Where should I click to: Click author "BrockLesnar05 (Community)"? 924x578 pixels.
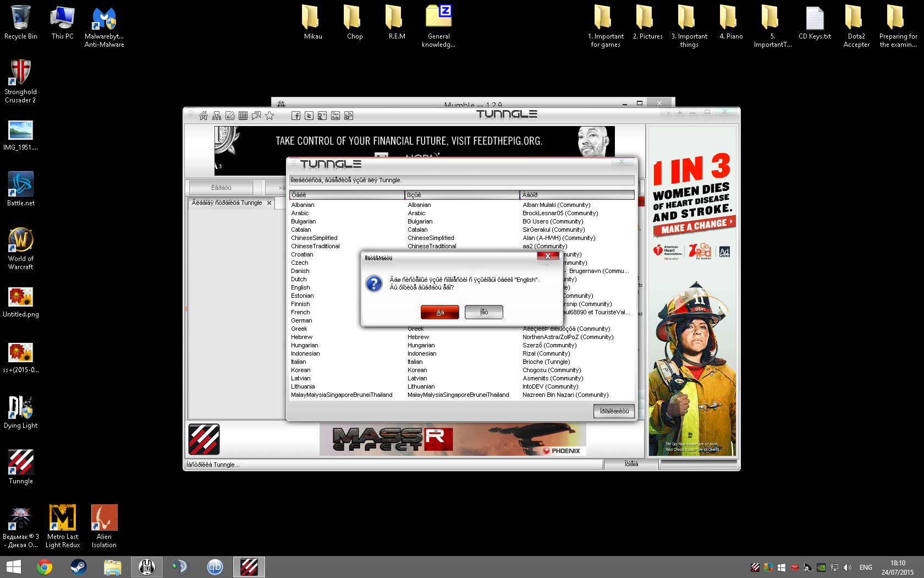[560, 214]
